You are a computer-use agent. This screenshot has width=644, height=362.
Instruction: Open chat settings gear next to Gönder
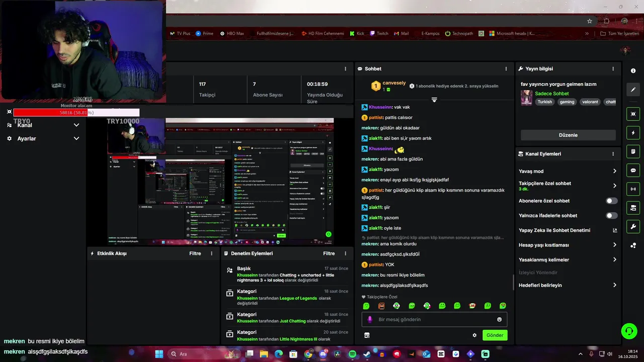tap(474, 335)
